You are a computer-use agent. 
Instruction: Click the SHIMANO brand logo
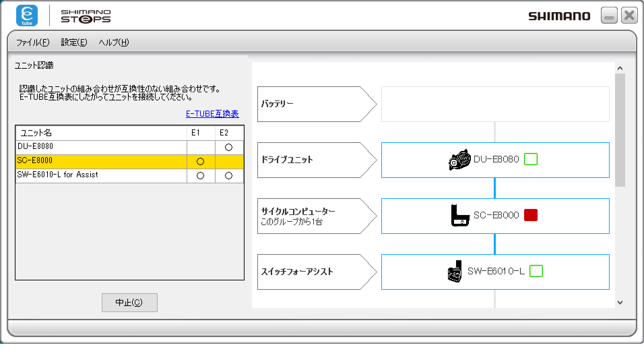[x=559, y=16]
